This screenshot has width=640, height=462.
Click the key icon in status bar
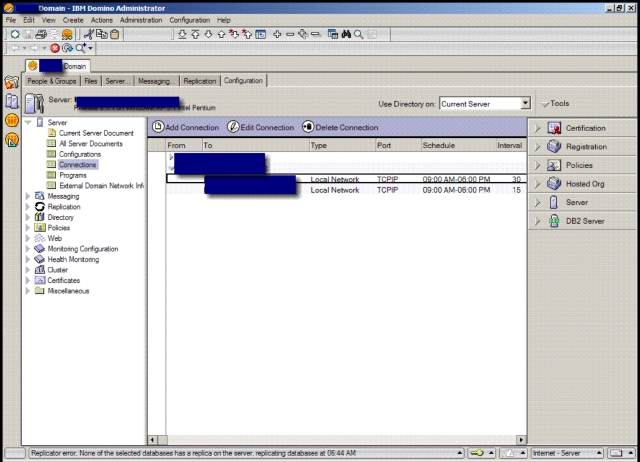pyautogui.click(x=476, y=453)
